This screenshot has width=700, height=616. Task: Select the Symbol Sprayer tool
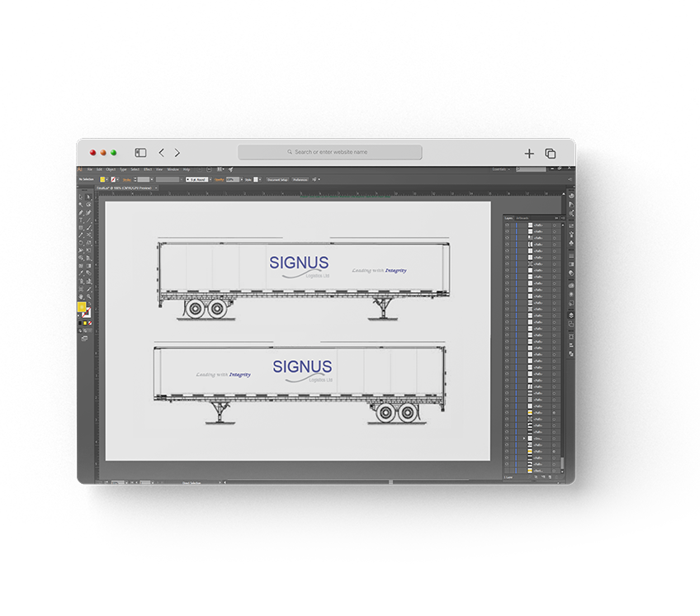pyautogui.click(x=81, y=281)
